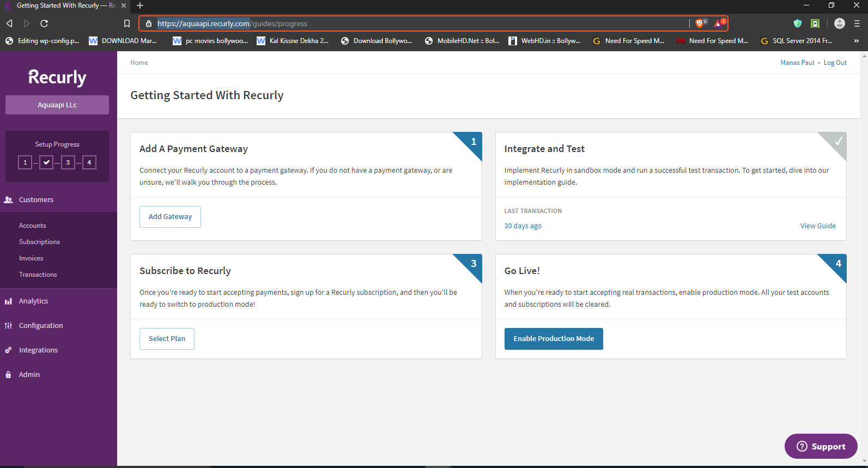This screenshot has height=468, width=868.
Task: Open the Manas Paul profile link
Action: tap(797, 63)
